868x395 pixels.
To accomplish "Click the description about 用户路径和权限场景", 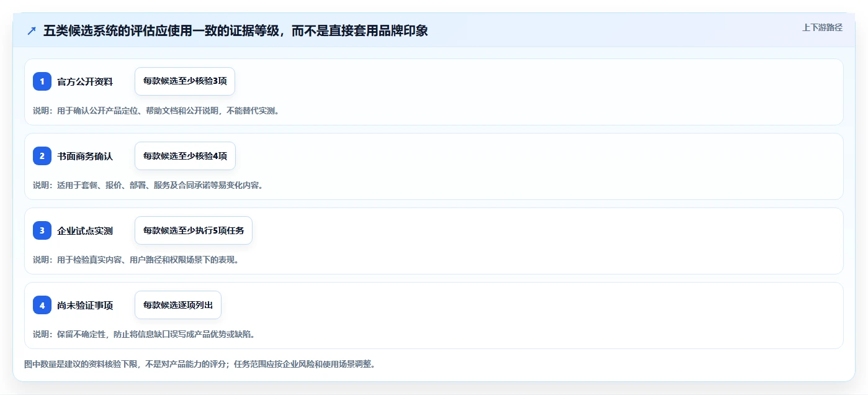I will pos(136,260).
